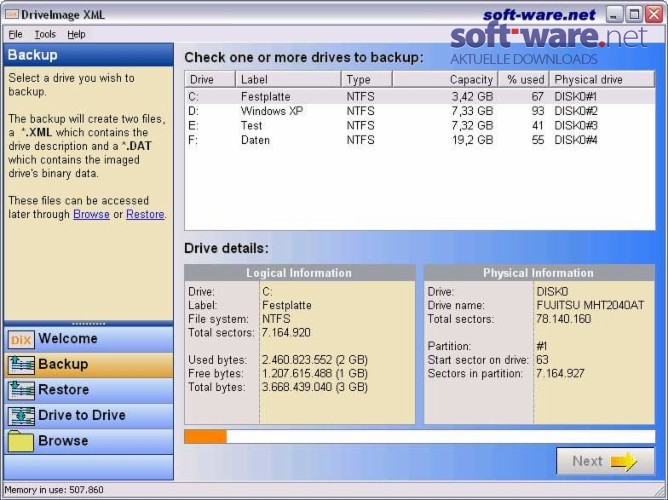Sort by the Drive column header
668x500 pixels.
[x=210, y=79]
